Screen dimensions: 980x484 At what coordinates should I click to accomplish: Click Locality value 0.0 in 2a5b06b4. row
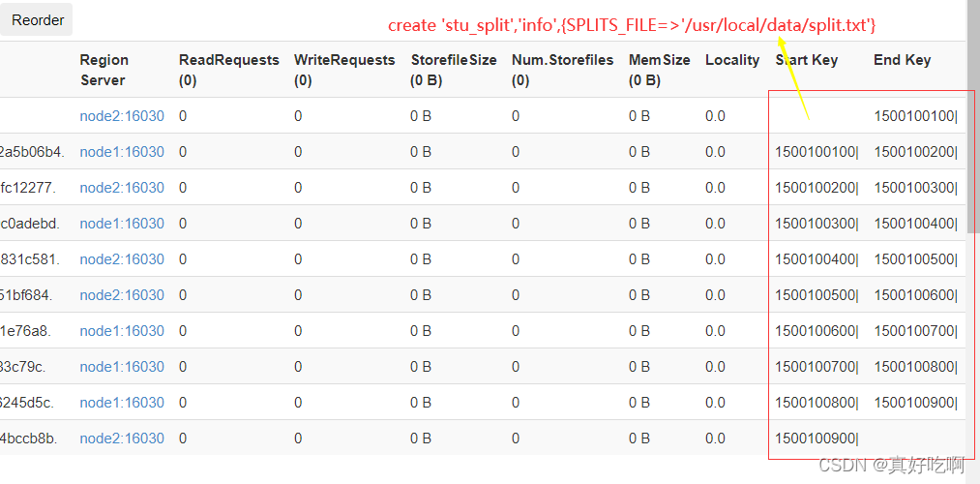click(715, 152)
